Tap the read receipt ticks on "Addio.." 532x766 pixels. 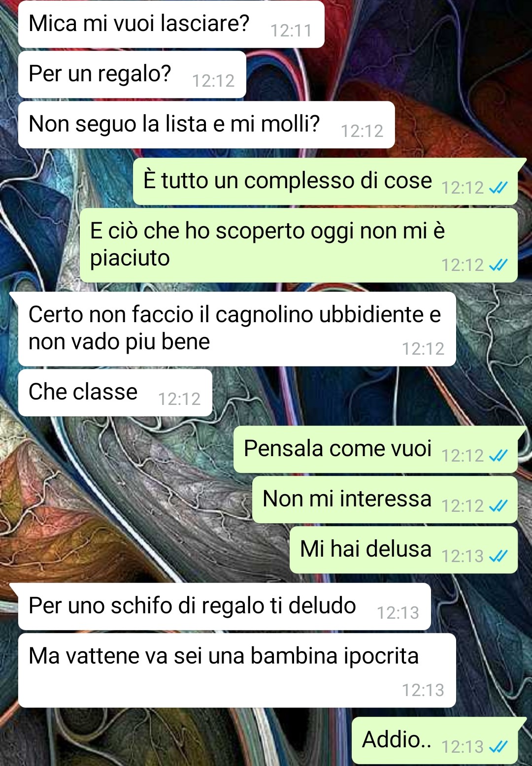498,747
